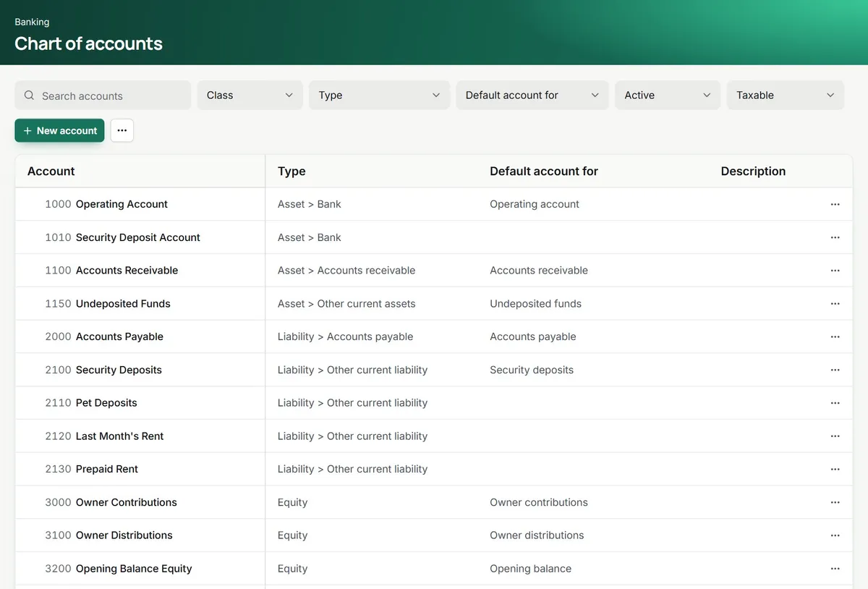This screenshot has height=589, width=868.
Task: Open row actions for Owner Contributions
Action: pyautogui.click(x=835, y=502)
